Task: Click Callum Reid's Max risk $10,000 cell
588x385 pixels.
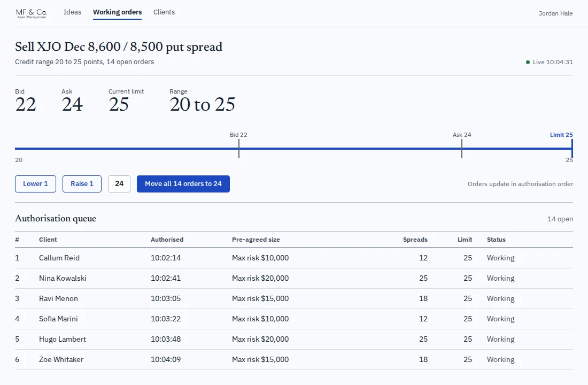Action: (260, 258)
